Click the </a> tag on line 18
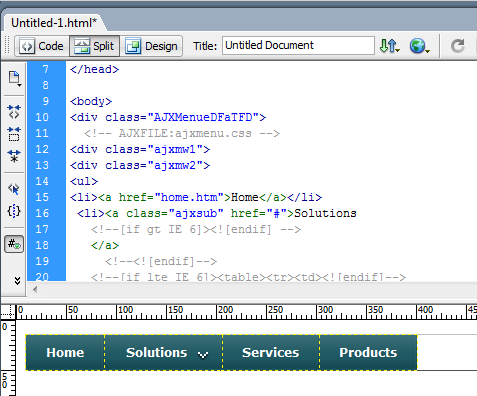The width and height of the screenshot is (477, 396). pos(105,245)
